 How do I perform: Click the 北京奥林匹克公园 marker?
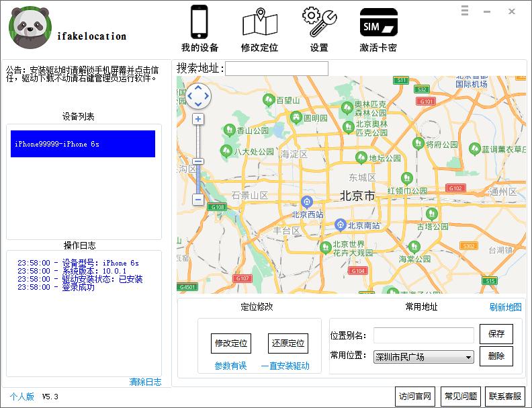[x=349, y=127]
